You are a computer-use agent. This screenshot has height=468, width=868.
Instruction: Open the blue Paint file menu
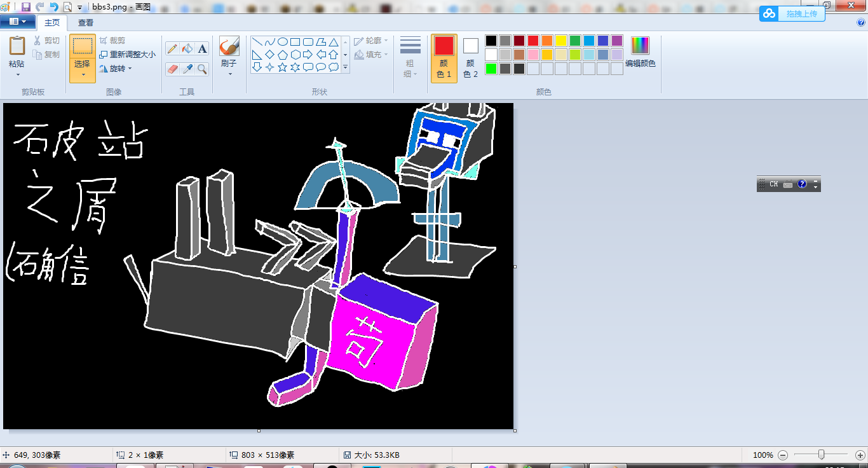click(x=17, y=22)
